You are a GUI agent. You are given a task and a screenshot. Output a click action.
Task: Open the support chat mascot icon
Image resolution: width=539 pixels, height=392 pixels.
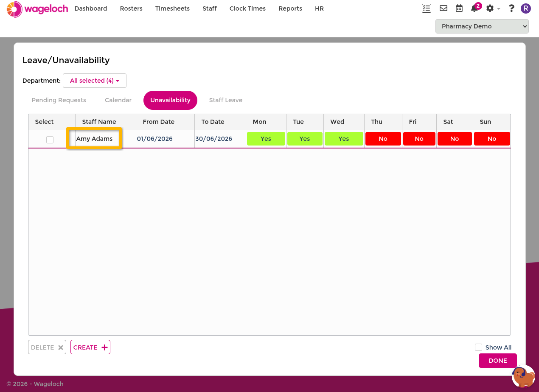[x=523, y=376]
